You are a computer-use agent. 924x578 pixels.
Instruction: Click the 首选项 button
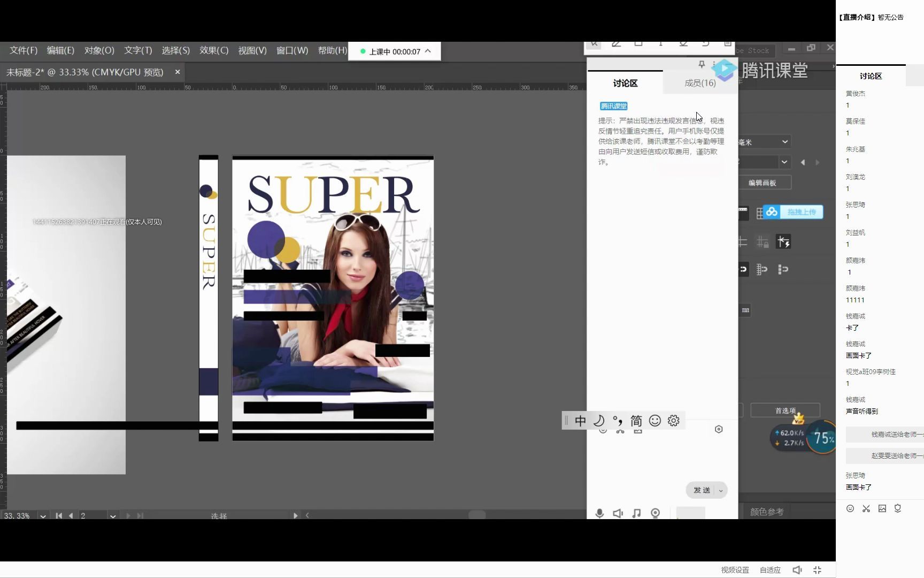[786, 410]
